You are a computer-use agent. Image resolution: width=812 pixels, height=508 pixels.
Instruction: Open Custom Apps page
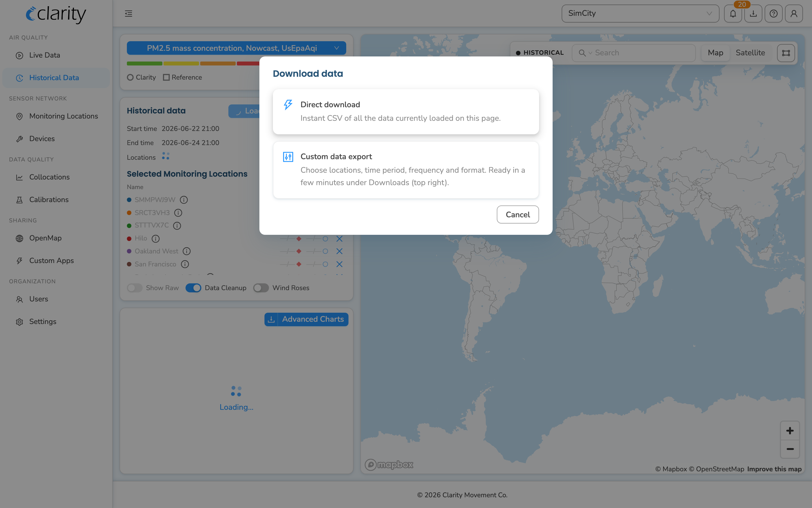(x=56, y=260)
